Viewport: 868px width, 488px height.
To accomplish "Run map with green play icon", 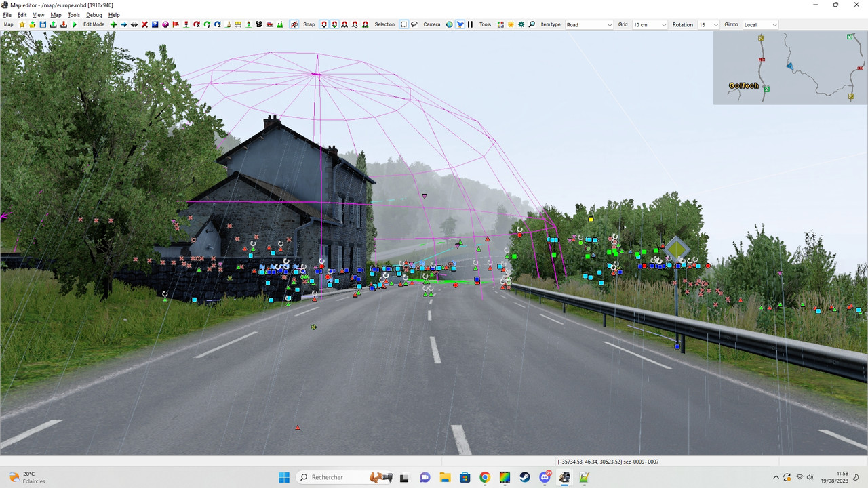I will (74, 24).
